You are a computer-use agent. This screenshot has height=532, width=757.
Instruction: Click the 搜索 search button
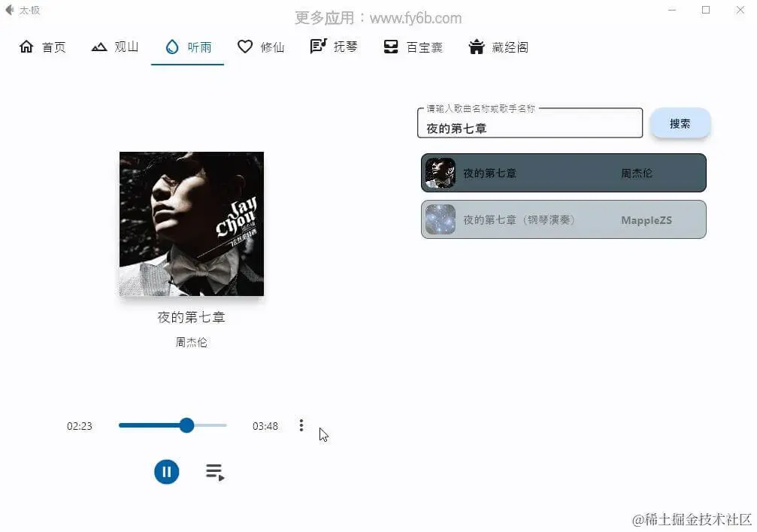coord(680,123)
